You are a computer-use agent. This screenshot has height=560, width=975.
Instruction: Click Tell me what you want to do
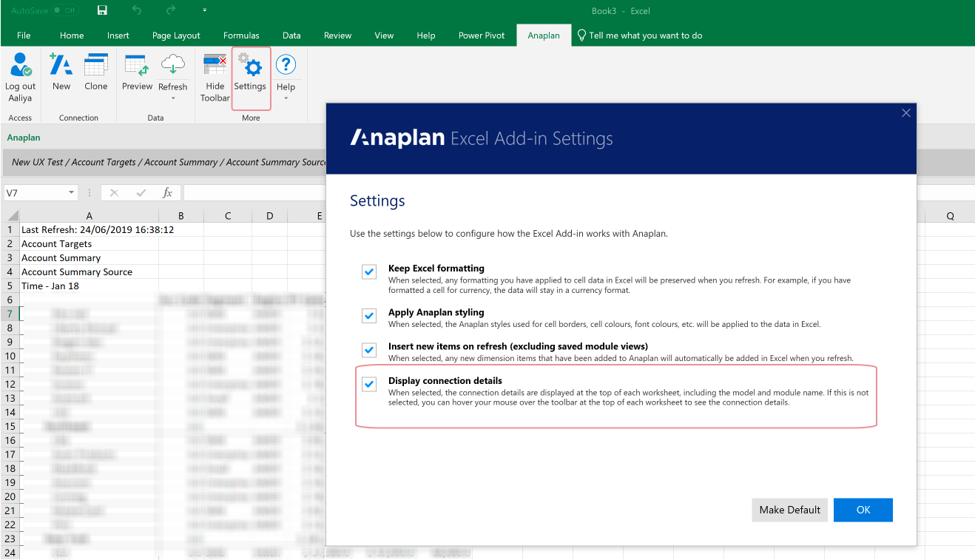(x=640, y=36)
